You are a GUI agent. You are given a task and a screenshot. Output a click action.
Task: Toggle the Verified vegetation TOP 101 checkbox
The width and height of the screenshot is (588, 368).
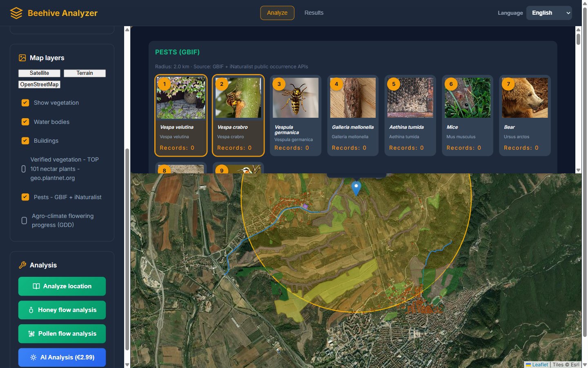pyautogui.click(x=24, y=169)
